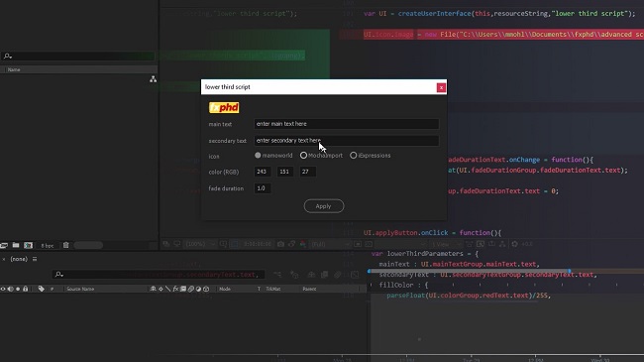
Task: Open the project flowchart view icon
Action: [x=153, y=79]
